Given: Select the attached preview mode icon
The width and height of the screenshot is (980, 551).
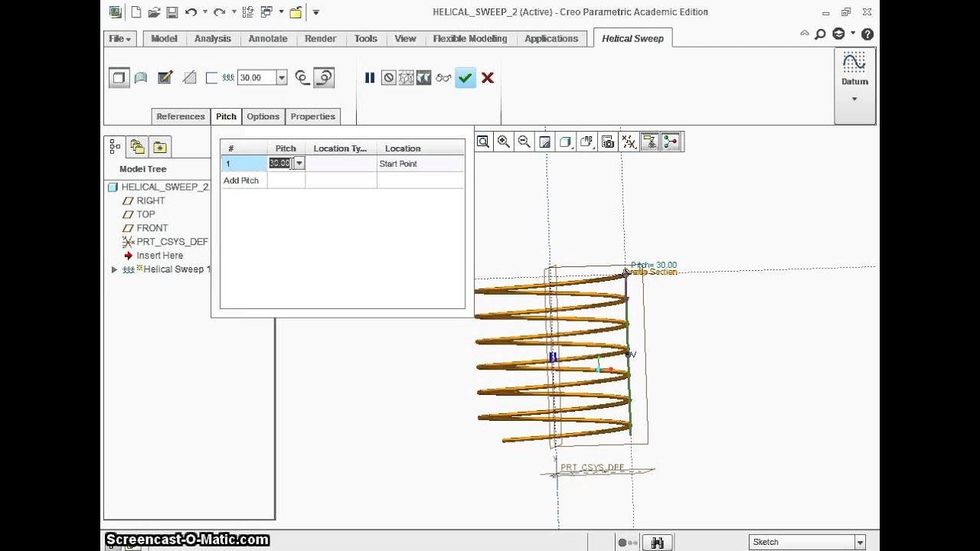Looking at the screenshot, I should click(423, 77).
